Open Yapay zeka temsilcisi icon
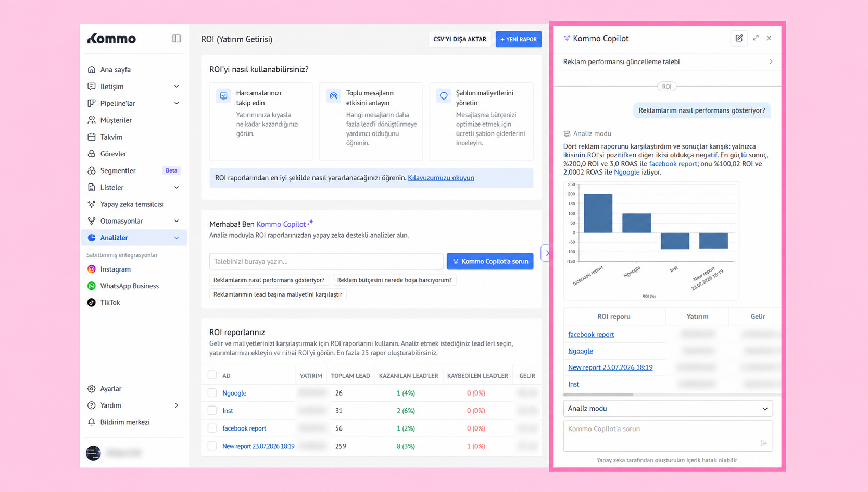 (x=92, y=204)
